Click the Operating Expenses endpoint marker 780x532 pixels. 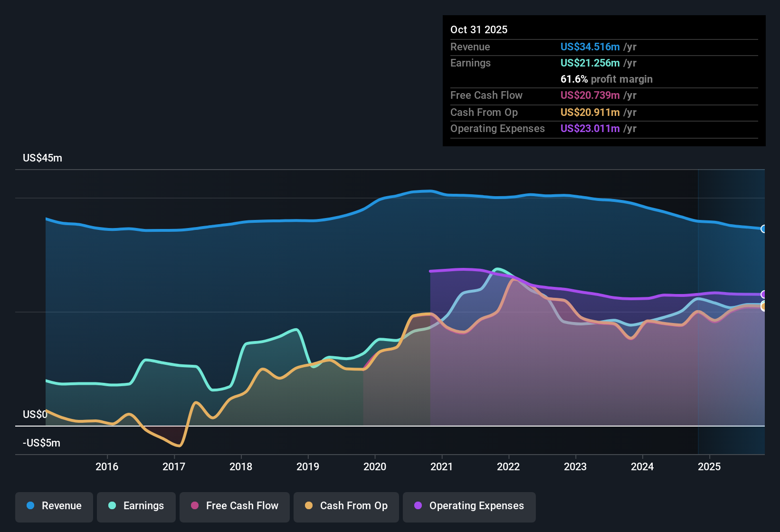pyautogui.click(x=763, y=294)
